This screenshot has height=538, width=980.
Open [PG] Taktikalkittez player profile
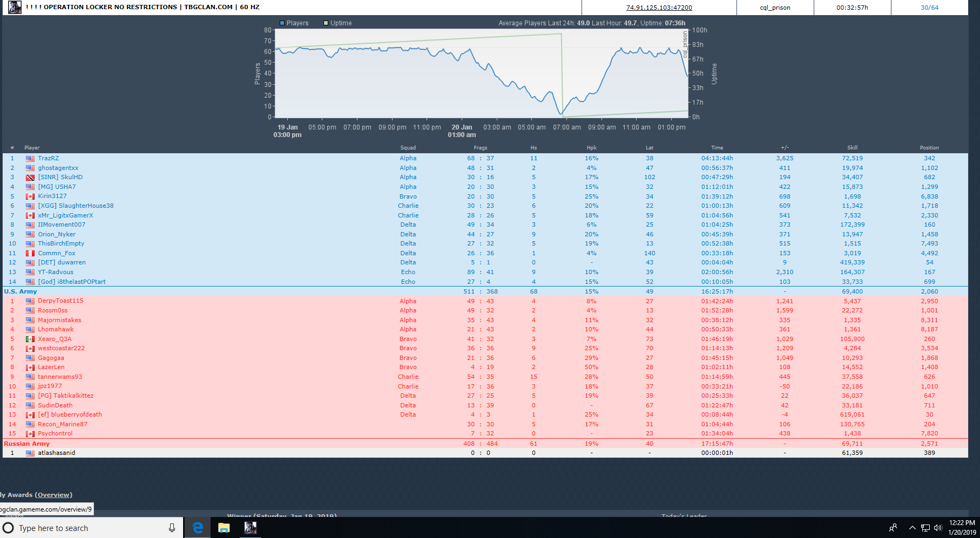point(66,396)
